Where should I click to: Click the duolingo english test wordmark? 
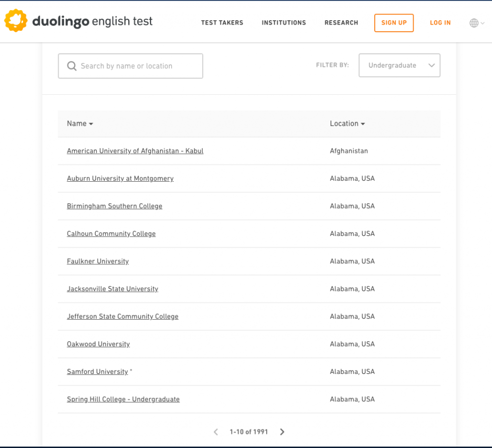[92, 21]
